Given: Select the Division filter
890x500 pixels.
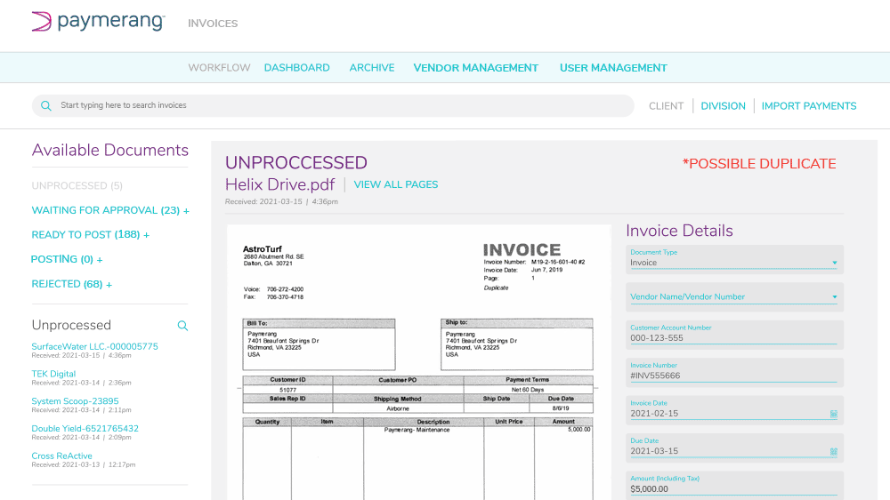Looking at the screenshot, I should [723, 106].
